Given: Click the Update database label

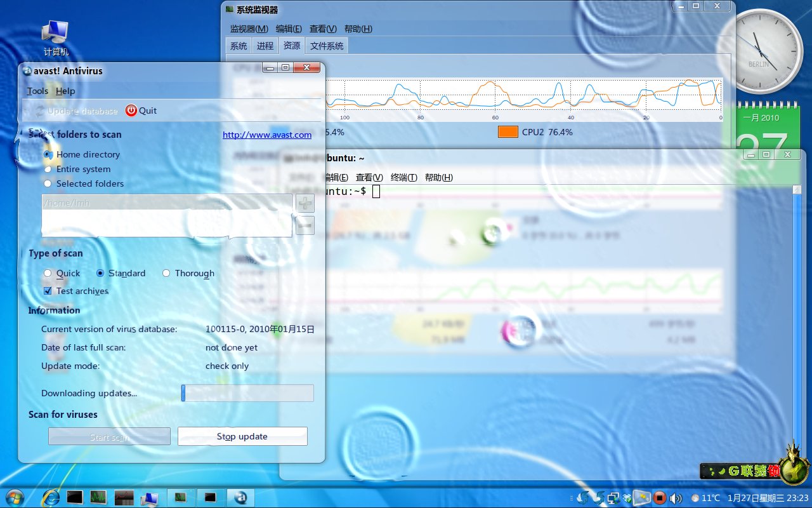Looking at the screenshot, I should (x=83, y=110).
